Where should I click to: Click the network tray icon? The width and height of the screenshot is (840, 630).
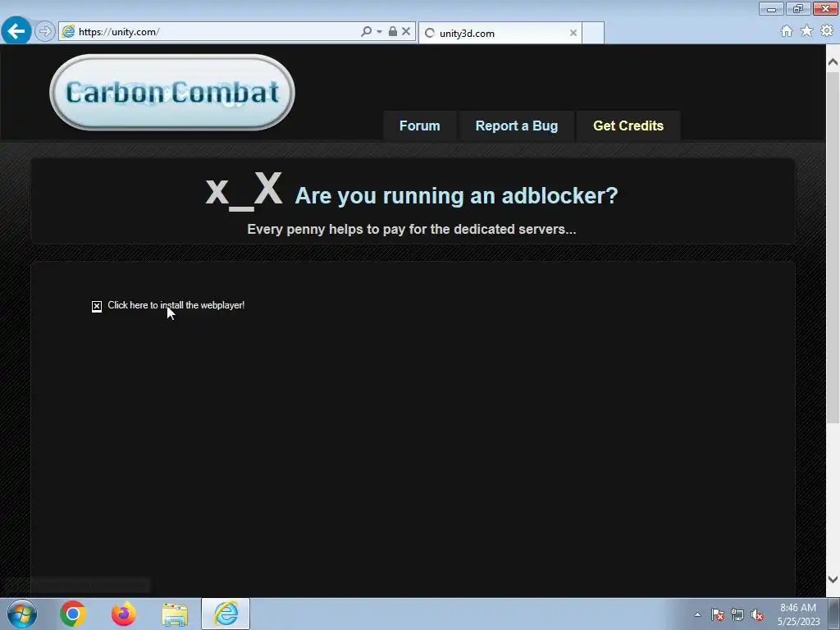[737, 614]
